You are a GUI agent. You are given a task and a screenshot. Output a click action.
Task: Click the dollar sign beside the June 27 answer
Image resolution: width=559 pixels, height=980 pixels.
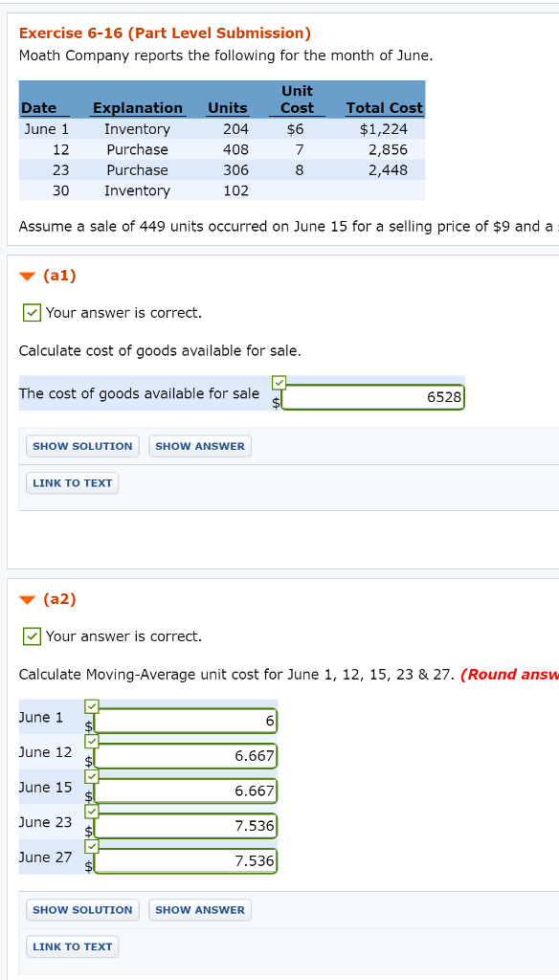click(89, 865)
